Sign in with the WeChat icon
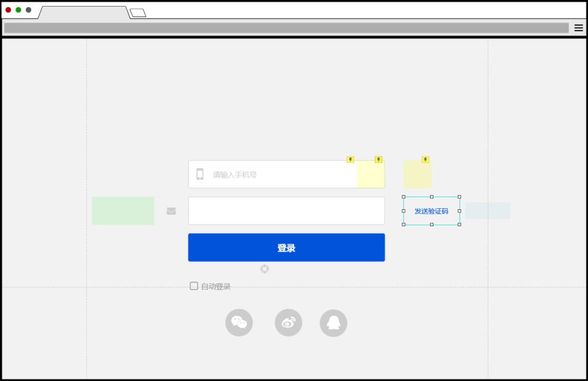The height and width of the screenshot is (381, 588). pos(239,323)
